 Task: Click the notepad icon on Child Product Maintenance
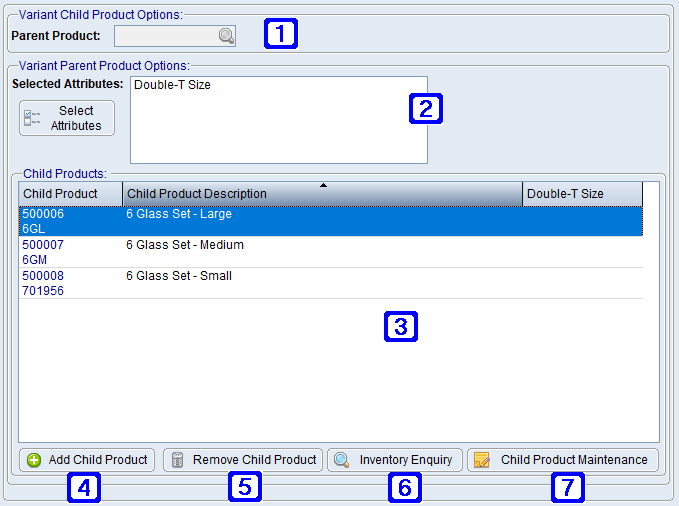click(482, 460)
